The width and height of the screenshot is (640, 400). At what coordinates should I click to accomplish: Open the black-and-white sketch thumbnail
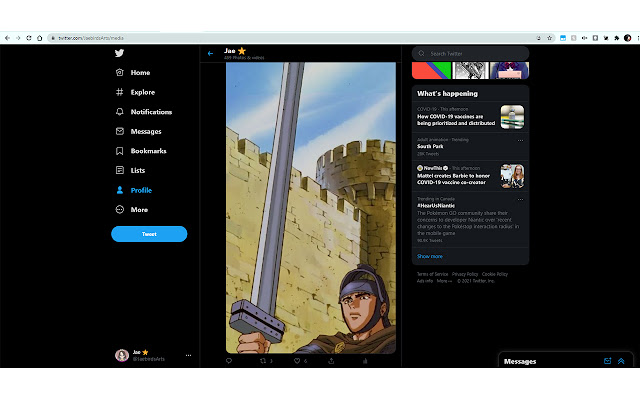coord(470,71)
